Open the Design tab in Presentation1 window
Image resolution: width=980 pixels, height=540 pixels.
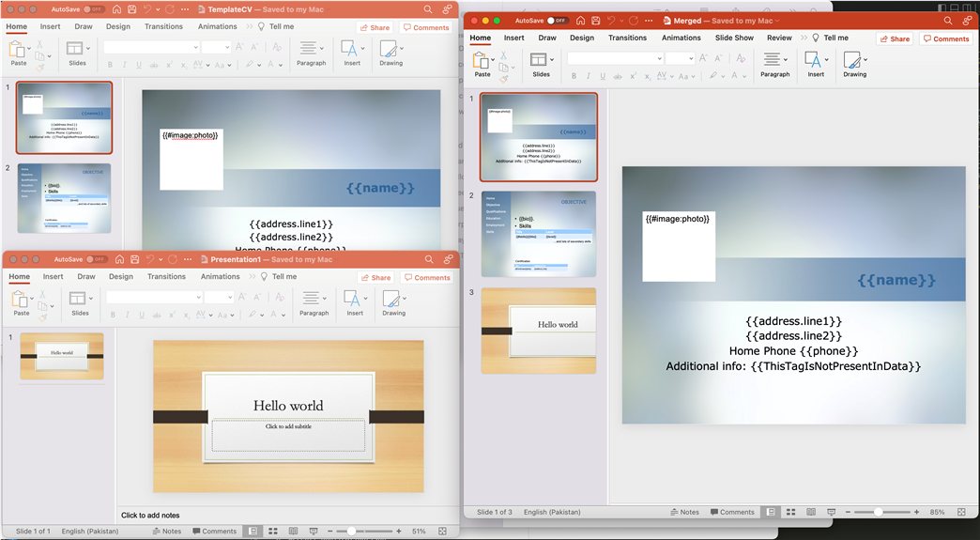click(x=120, y=277)
